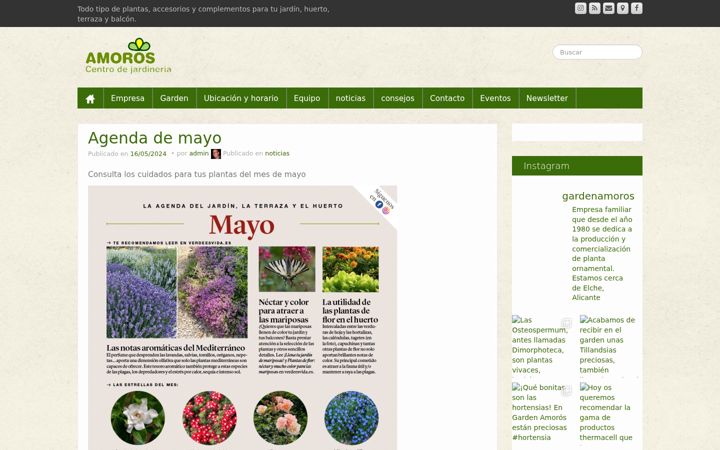Viewport: 720px width, 450px height.
Task: Click the Mayo agenda poster image
Action: point(242,318)
